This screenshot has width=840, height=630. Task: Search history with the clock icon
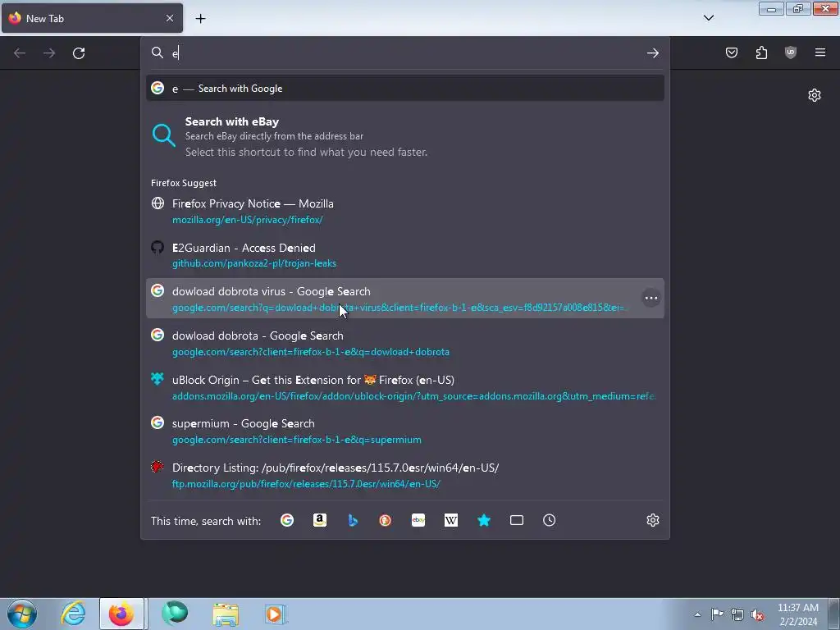click(549, 520)
